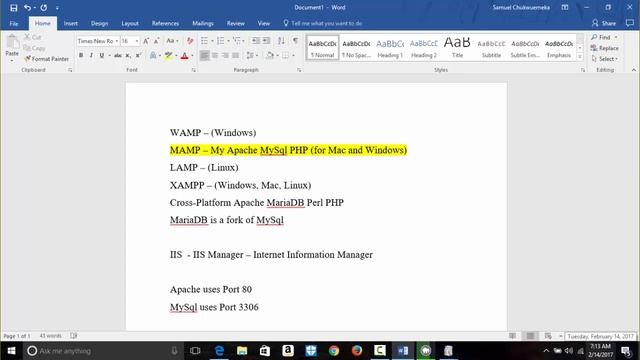640x360 pixels.
Task: Switch to Print Layout view in status bar
Action: [530, 336]
